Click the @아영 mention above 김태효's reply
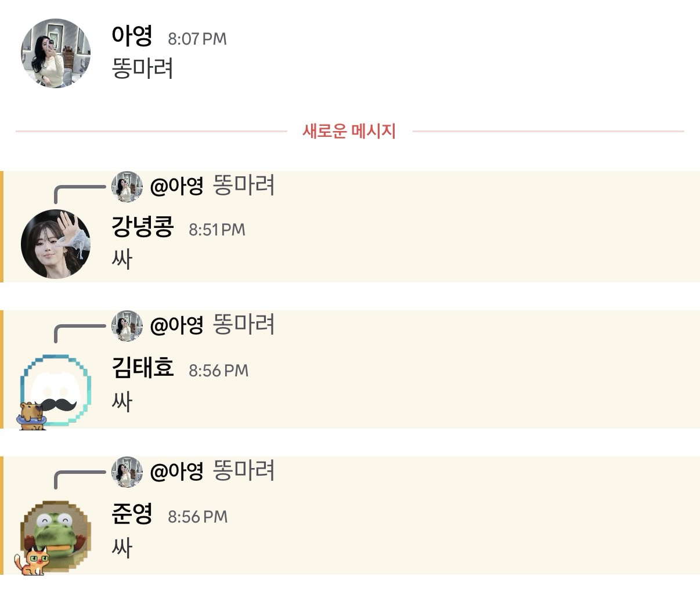Screen dimensions: 700x591 [176, 325]
